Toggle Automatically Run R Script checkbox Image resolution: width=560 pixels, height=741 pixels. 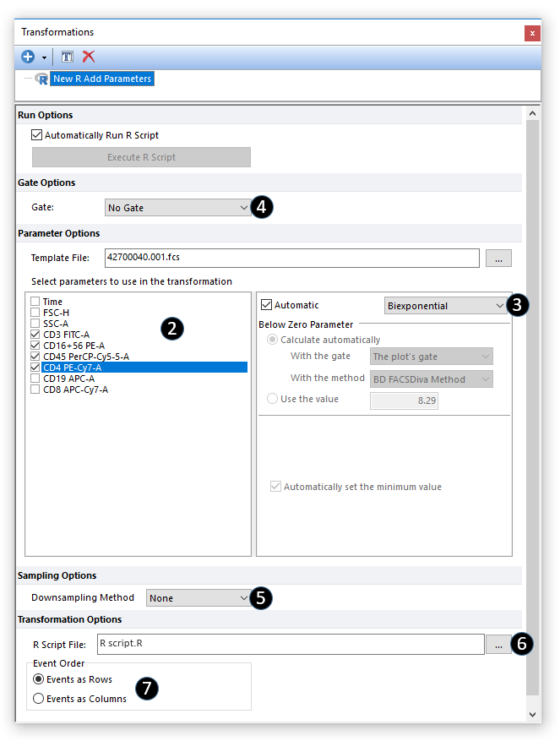coord(36,135)
